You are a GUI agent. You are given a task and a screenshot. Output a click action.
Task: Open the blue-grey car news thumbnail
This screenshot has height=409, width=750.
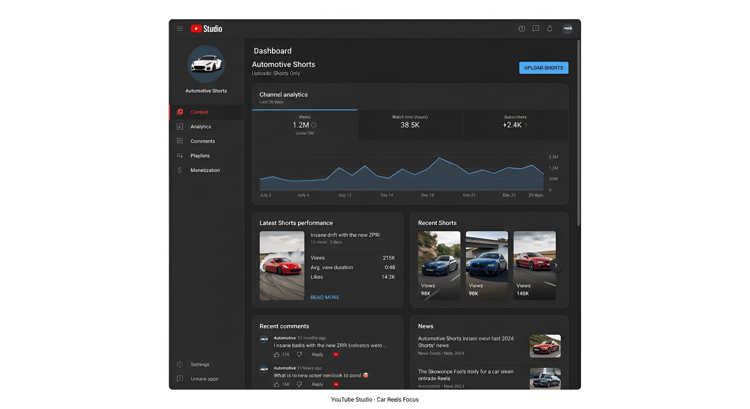click(x=545, y=378)
